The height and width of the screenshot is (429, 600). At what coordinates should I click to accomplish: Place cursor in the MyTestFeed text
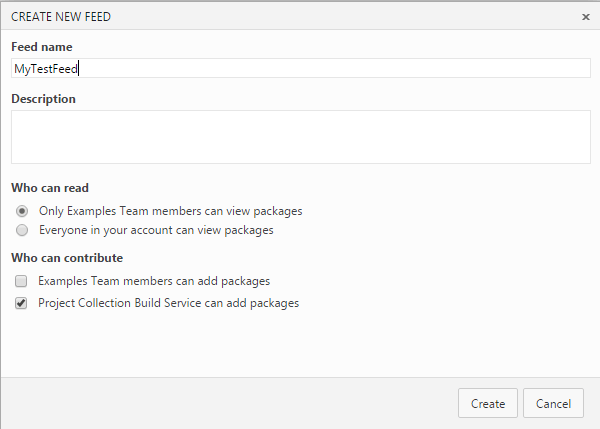pos(45,68)
